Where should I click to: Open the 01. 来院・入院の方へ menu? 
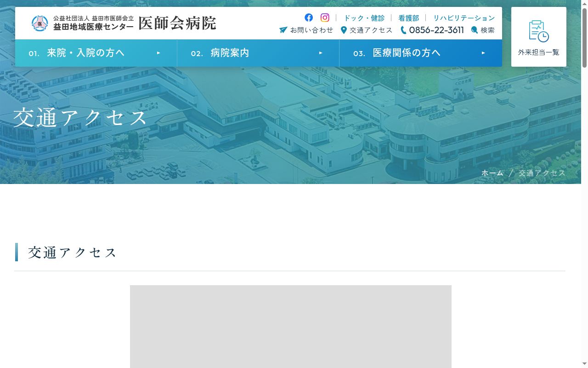point(96,53)
